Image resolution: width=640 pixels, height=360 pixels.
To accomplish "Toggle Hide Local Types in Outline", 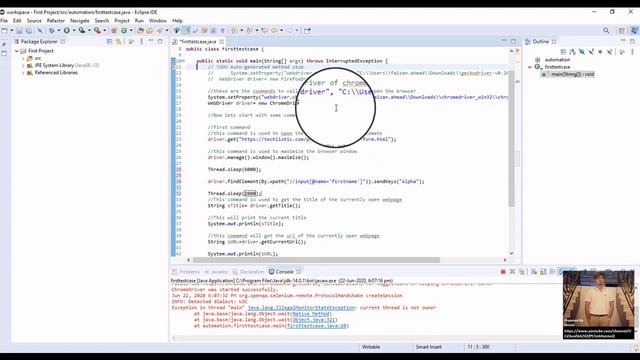I will (x=609, y=52).
